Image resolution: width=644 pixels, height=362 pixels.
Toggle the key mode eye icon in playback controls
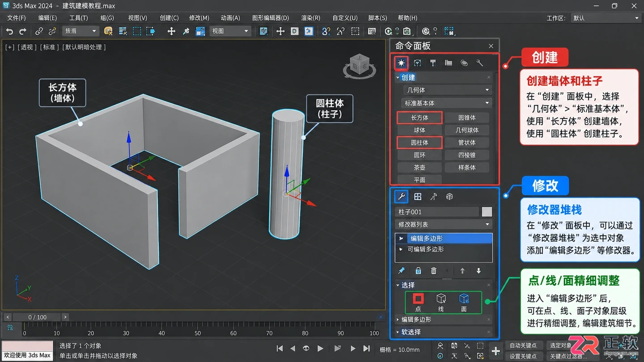(306, 349)
